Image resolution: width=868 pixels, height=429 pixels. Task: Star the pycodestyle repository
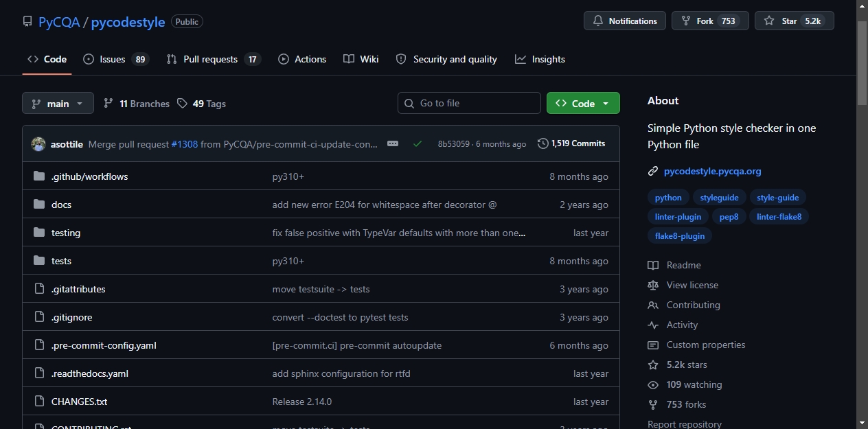[794, 21]
